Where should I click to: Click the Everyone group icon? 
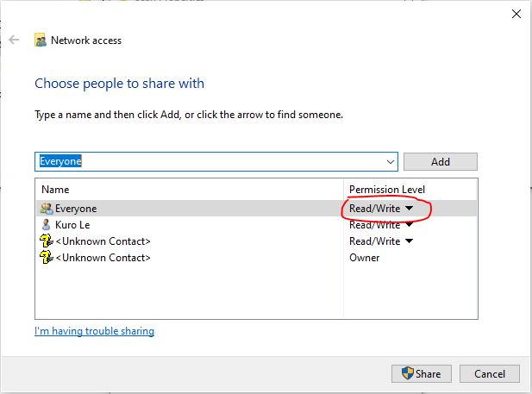(x=46, y=209)
